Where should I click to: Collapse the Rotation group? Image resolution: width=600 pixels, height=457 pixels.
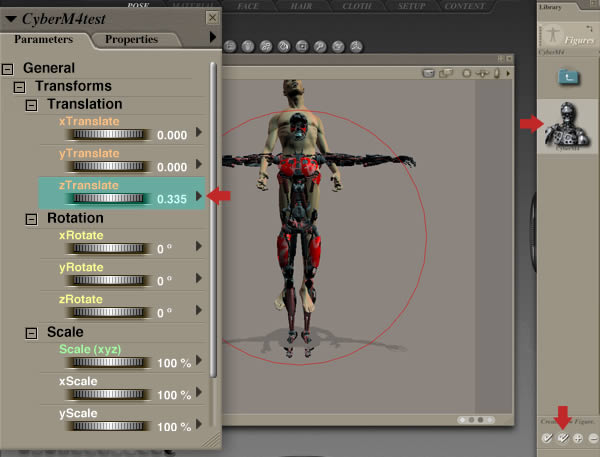pos(31,219)
